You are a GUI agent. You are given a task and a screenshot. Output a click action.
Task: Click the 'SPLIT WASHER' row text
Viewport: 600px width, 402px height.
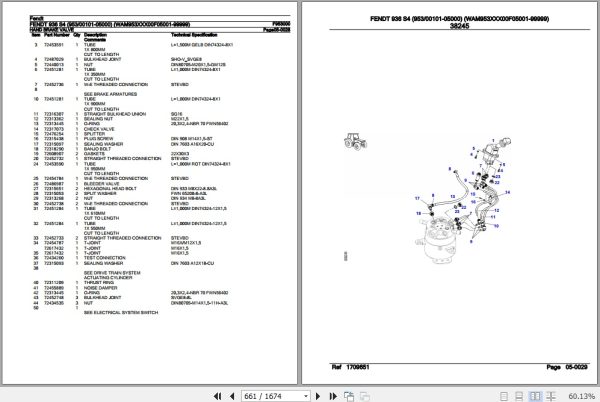click(x=100, y=194)
